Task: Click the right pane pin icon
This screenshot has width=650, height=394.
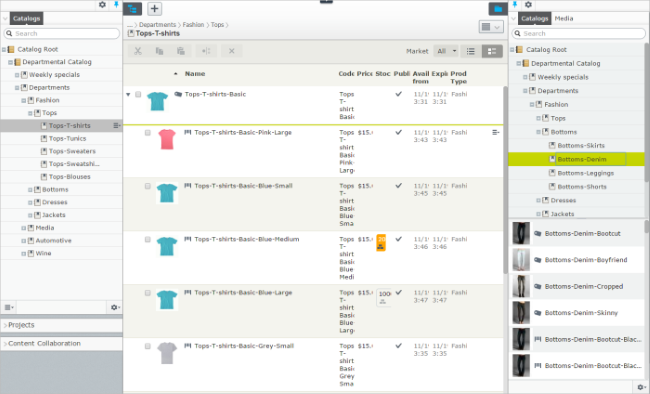Action: tap(515, 5)
